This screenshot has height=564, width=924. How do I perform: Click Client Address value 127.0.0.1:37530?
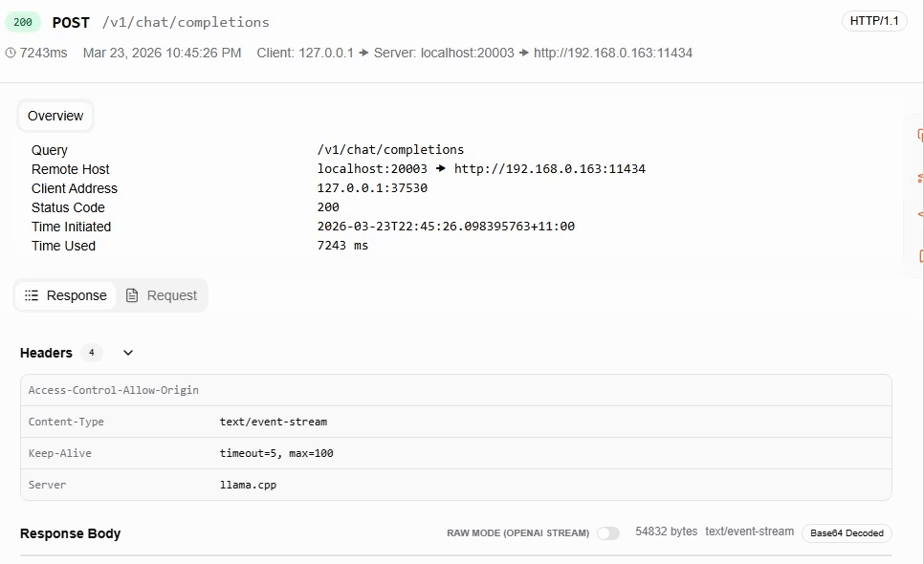tap(372, 187)
